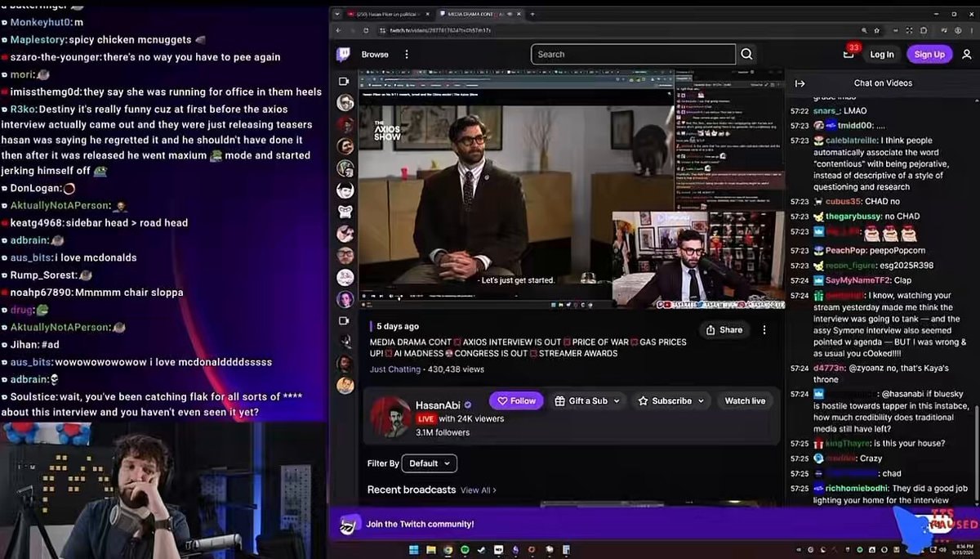Click username Rump_Sorest in the left chat overlay
The image size is (980, 559).
point(43,275)
